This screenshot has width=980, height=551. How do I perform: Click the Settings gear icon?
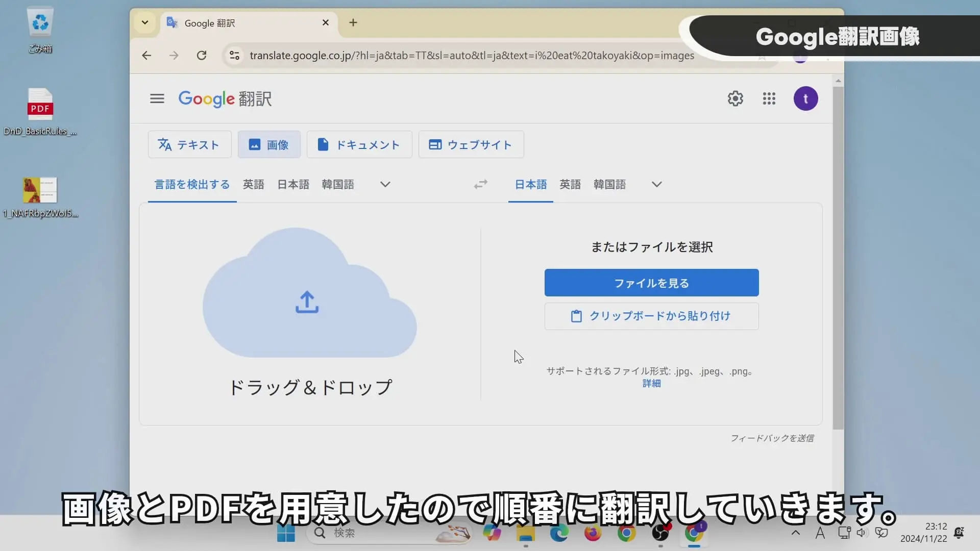[x=735, y=98]
